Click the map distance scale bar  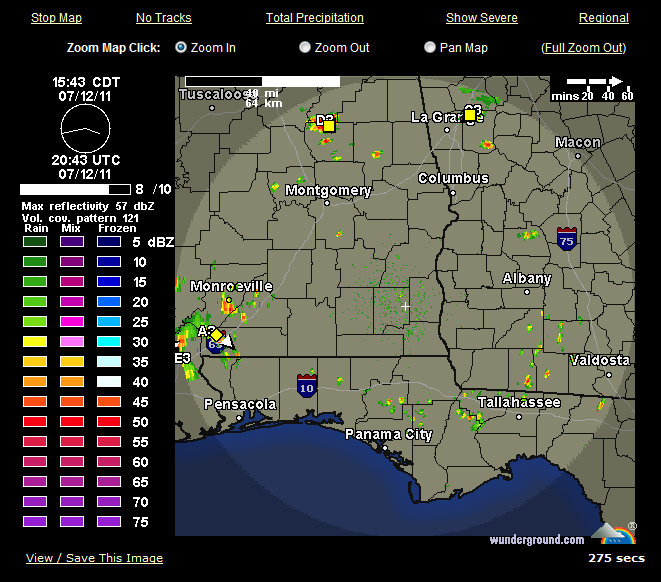point(262,81)
